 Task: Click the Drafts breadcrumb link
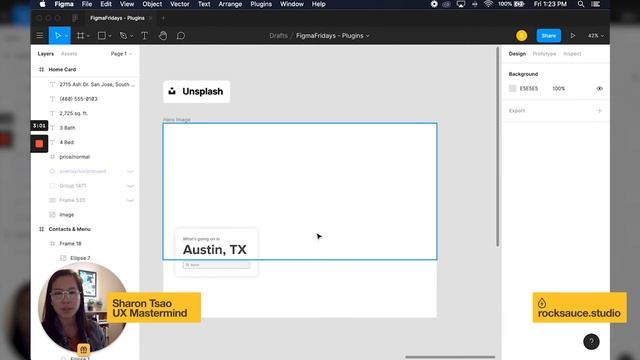278,36
